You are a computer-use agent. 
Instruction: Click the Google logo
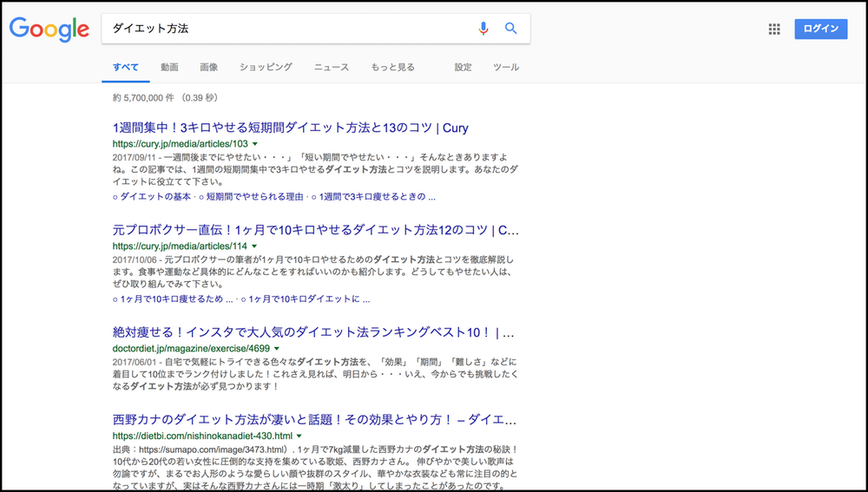coord(49,29)
